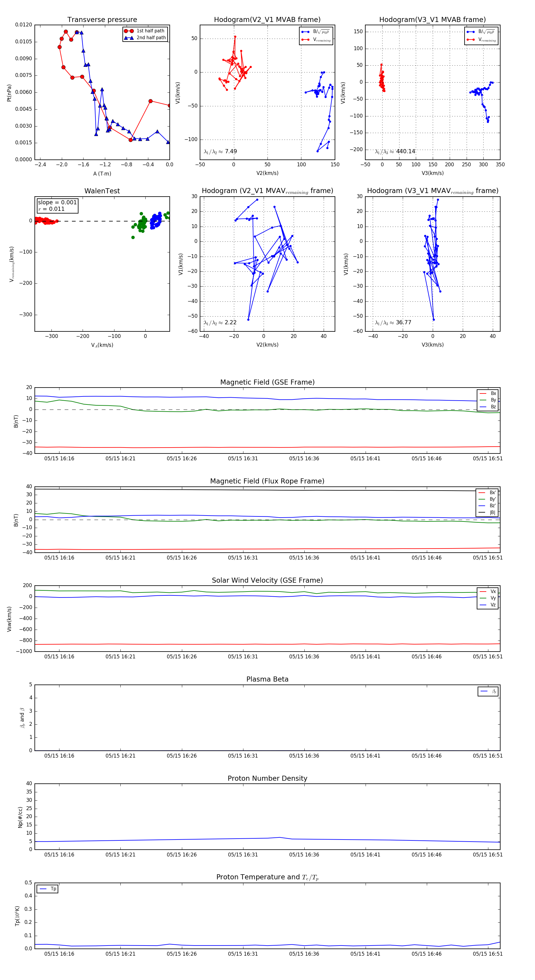Click the '|B|' legend entry in flux rope panel

pyautogui.click(x=487, y=513)
